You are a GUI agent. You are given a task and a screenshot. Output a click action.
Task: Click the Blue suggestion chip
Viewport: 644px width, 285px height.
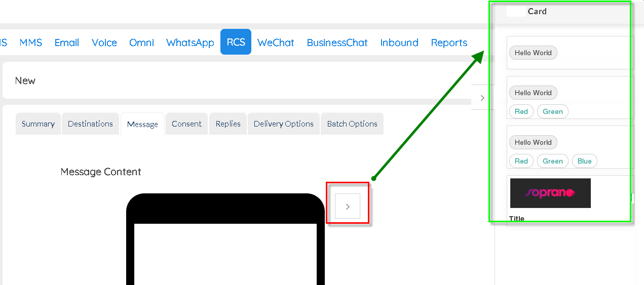[x=585, y=161]
